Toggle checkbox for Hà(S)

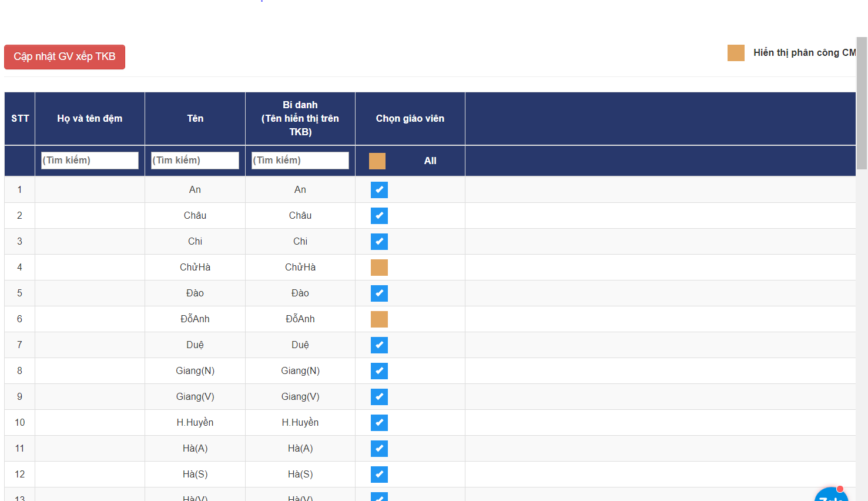coord(379,475)
